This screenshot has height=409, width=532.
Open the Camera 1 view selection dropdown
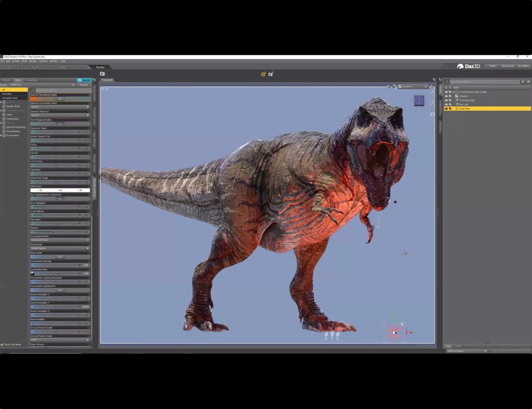413,87
